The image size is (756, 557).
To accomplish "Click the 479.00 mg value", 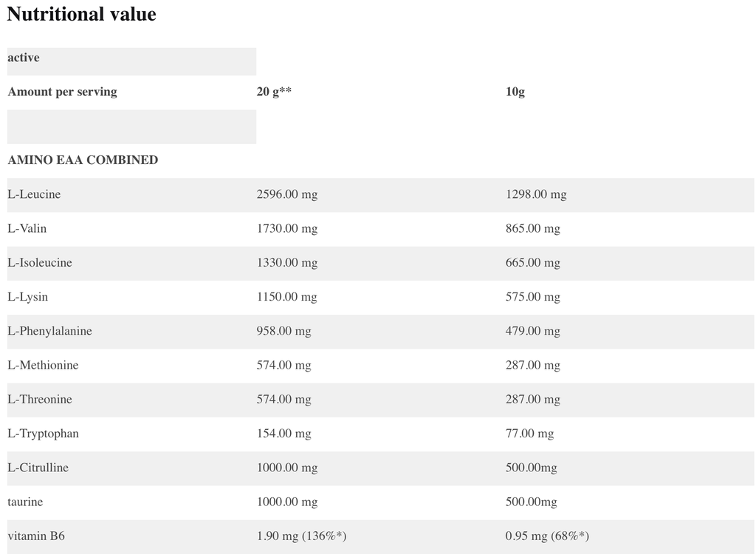I will (x=533, y=331).
